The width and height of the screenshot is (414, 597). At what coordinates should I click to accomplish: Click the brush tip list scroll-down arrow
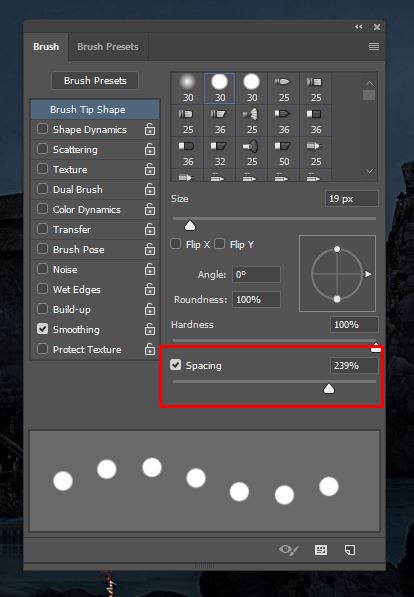coord(369,171)
